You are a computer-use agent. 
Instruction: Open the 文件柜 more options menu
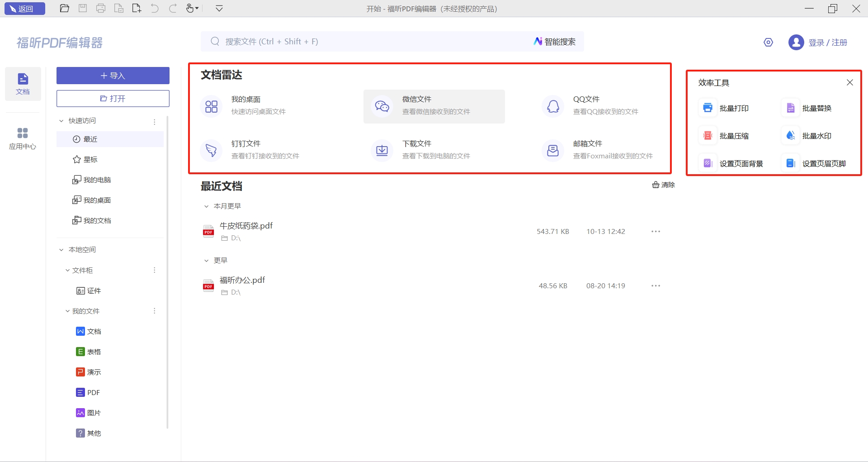[155, 270]
